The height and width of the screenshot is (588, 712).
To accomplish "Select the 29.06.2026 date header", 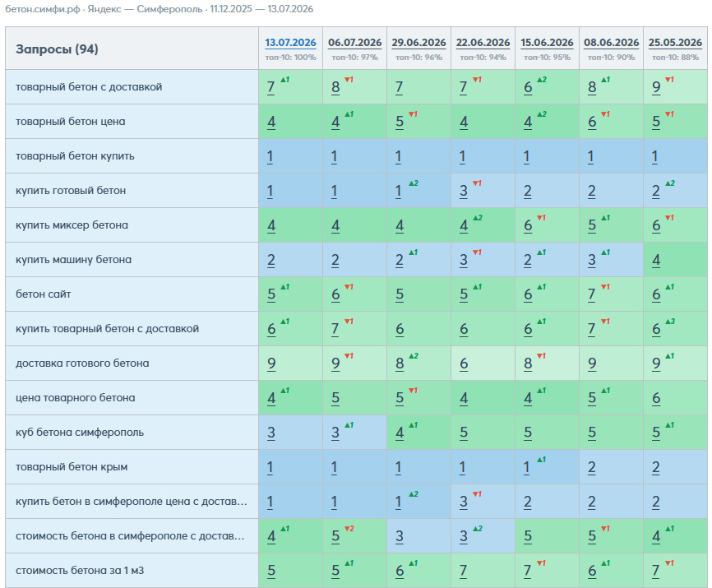I will click(418, 43).
